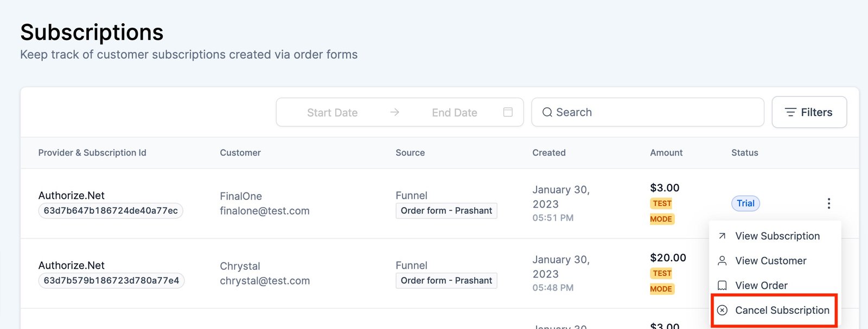Focus the Search subscriptions field

[x=651, y=112]
